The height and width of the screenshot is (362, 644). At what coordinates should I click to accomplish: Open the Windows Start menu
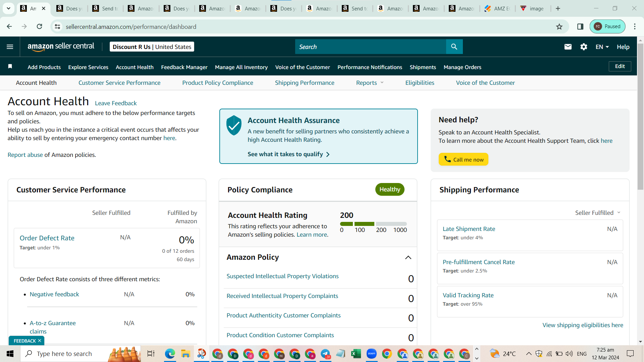[10, 354]
